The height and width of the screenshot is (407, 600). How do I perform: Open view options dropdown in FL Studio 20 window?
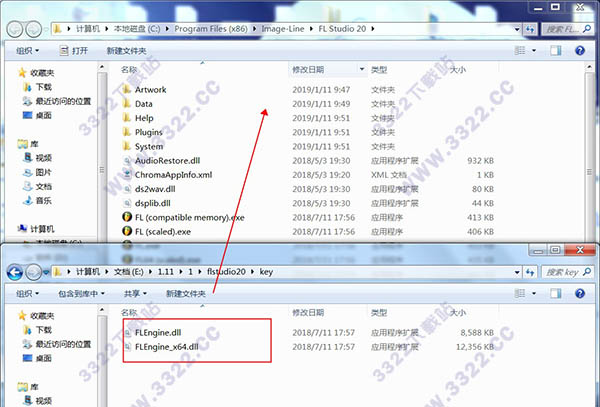click(534, 50)
